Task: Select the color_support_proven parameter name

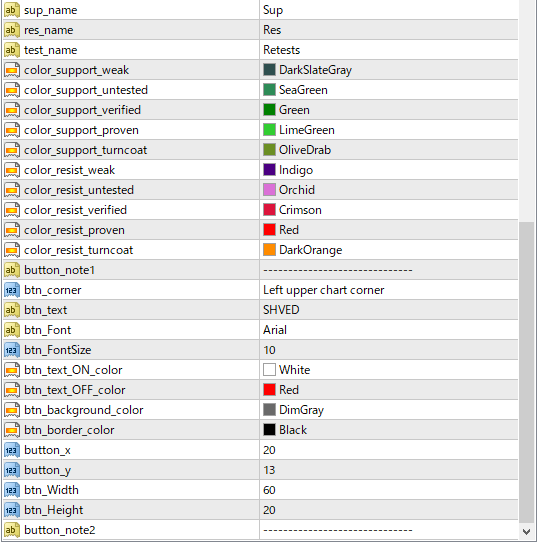Action: pos(81,130)
